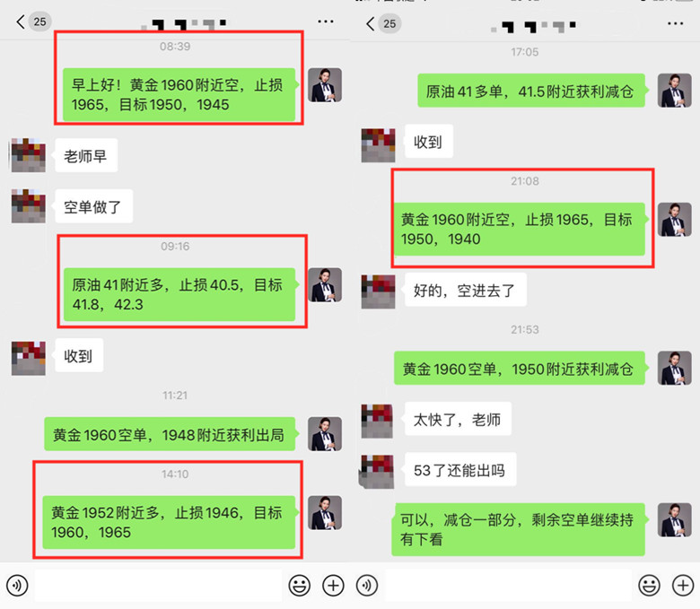Select the 原油41附近多 message bubble
This screenshot has height=609, width=700.
(x=179, y=294)
